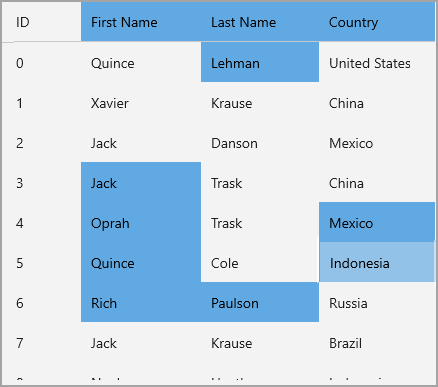
Task: Click the Indonesia country cell
Action: pos(377,262)
